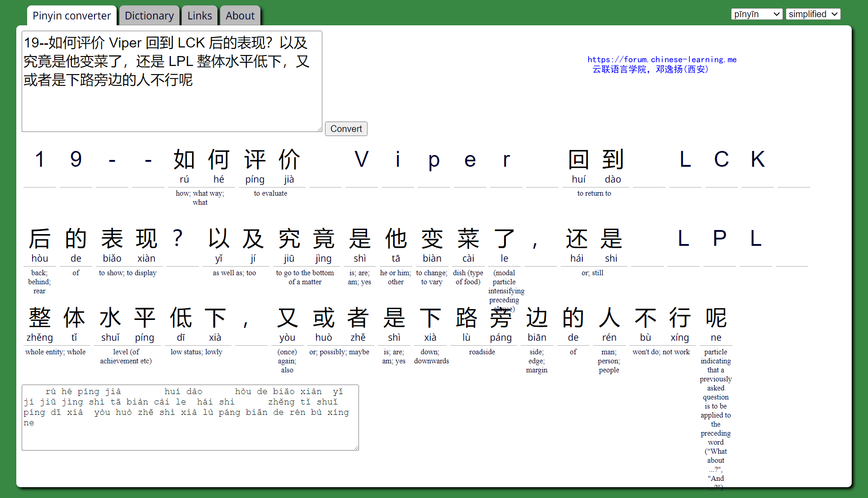Click the character 水 with pinyin shuǐ

click(x=110, y=318)
